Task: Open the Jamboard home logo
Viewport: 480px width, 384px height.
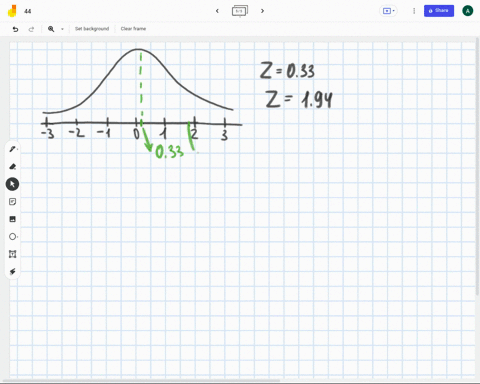Action: pyautogui.click(x=12, y=11)
